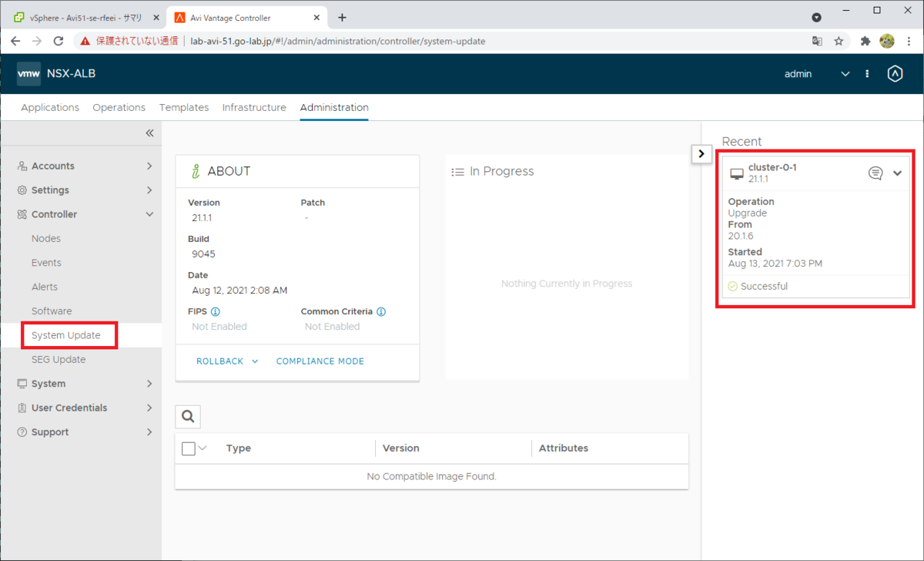Click the cluster-0-1 monitor icon

[737, 174]
